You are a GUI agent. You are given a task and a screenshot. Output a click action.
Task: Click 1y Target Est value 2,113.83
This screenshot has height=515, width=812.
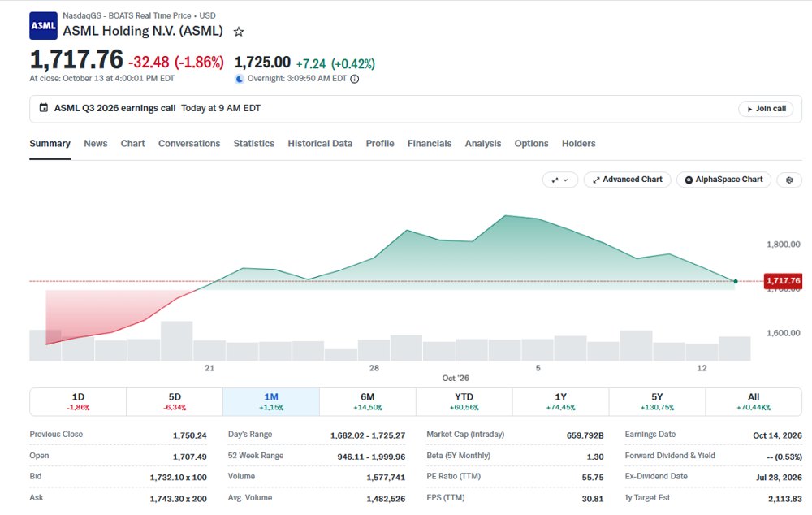coord(784,499)
